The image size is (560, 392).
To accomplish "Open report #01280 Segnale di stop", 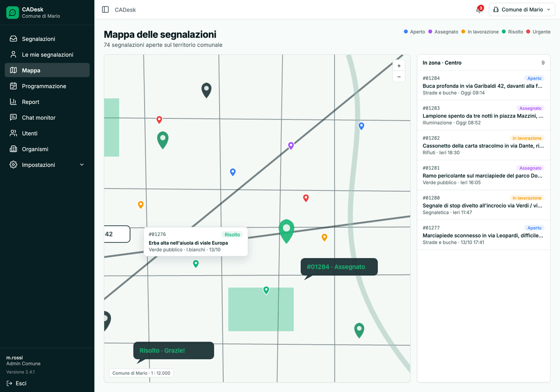I will click(484, 205).
